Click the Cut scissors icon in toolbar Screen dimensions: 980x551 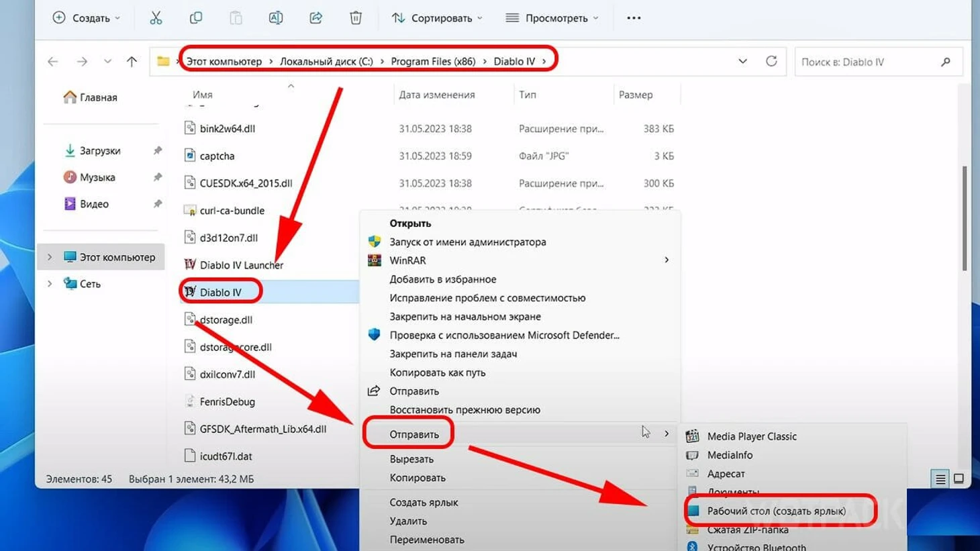pyautogui.click(x=156, y=18)
